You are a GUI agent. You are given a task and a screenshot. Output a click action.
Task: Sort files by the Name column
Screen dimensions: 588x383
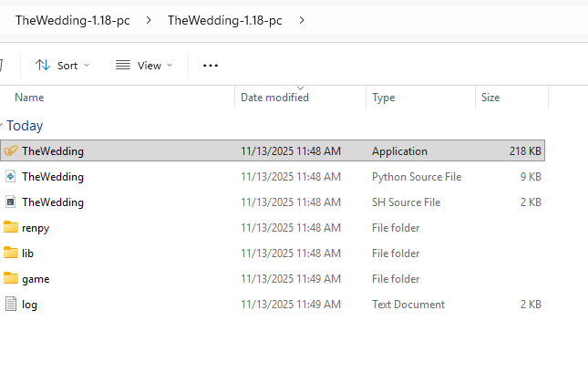(x=29, y=98)
